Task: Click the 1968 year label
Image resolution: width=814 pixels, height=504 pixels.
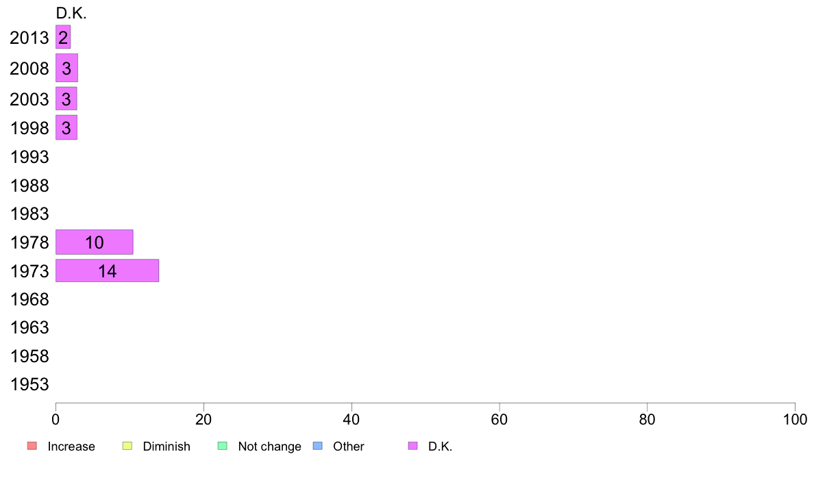Action: coord(29,299)
